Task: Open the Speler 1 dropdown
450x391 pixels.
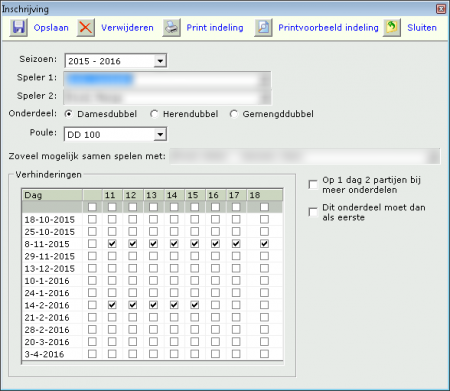Action: 265,80
